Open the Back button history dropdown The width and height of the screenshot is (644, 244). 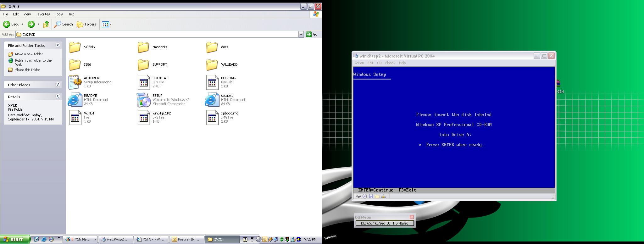(x=22, y=24)
